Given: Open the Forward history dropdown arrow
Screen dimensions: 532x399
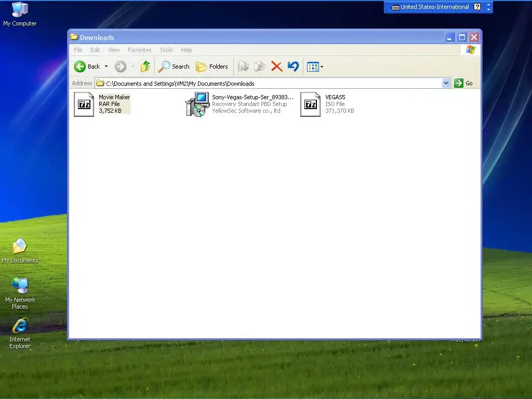Looking at the screenshot, I should [x=132, y=66].
